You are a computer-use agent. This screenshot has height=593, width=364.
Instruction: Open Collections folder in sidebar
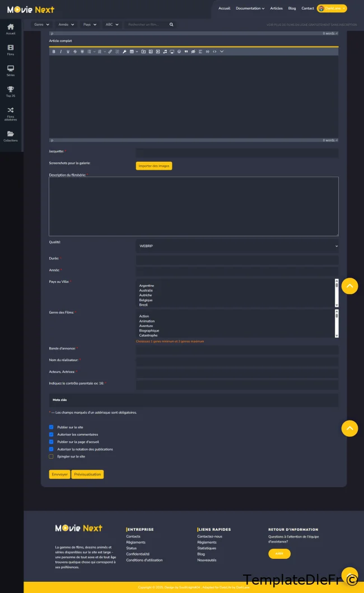tap(11, 136)
